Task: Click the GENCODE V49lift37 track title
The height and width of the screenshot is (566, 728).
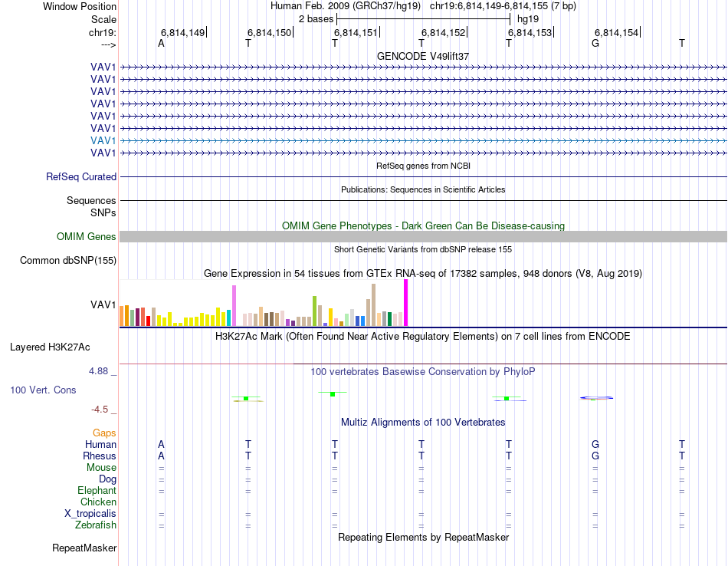Action: [x=423, y=56]
